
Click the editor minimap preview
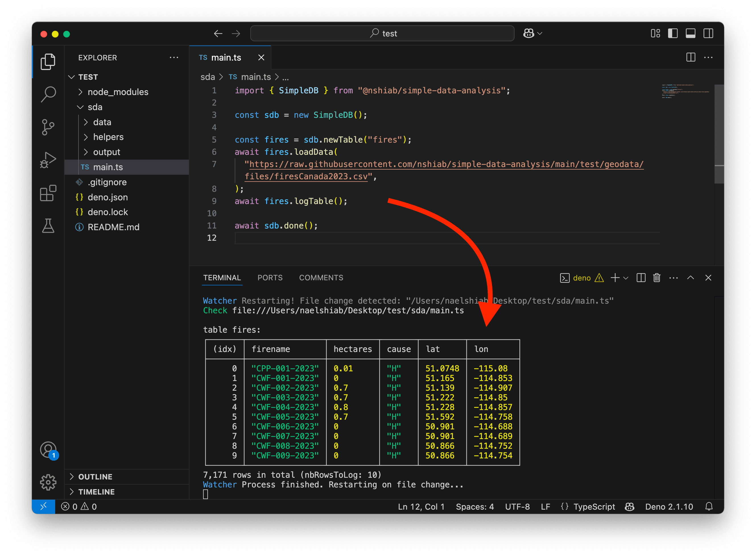point(685,91)
